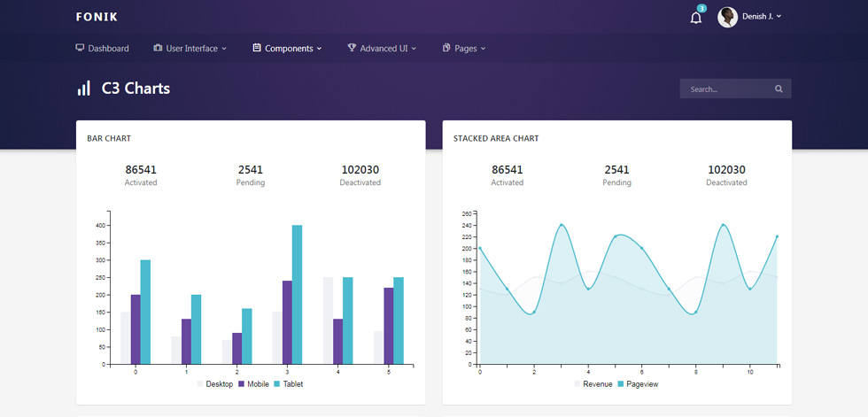Expand the Advanced UI chevron arrow
The image size is (868, 417).
pos(415,49)
